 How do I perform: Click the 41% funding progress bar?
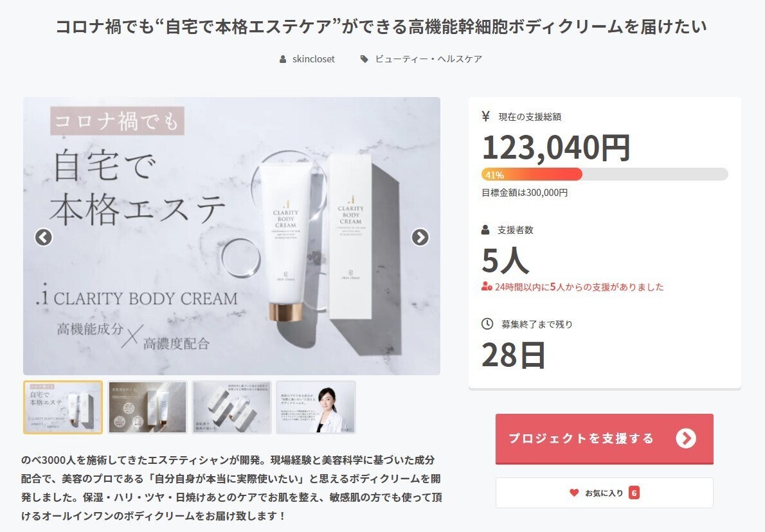(x=604, y=174)
